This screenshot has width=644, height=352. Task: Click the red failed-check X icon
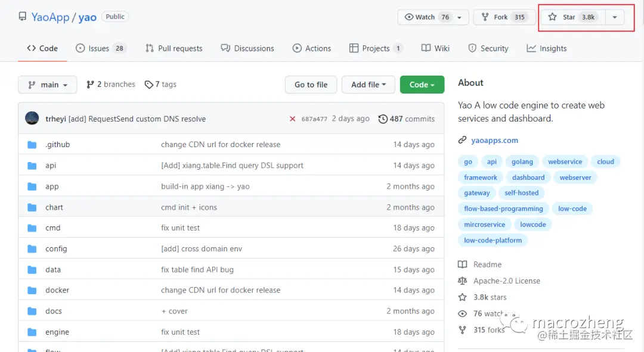click(292, 119)
